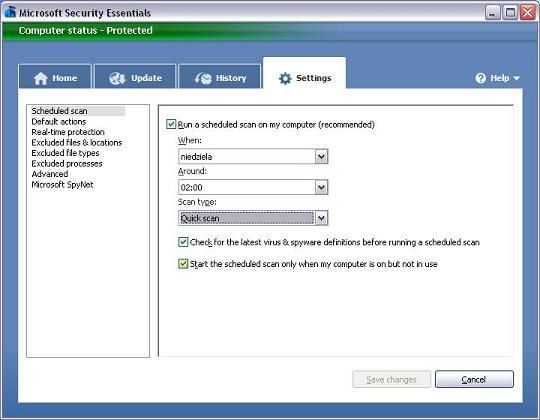Toggle start scan only when idle checkbox
The height and width of the screenshot is (420, 540).
click(183, 264)
